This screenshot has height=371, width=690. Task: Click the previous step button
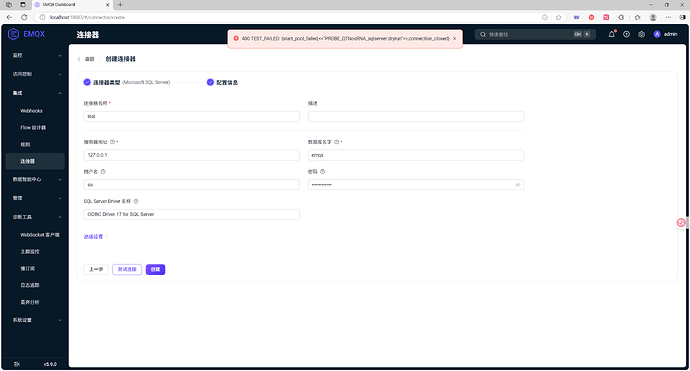(x=96, y=269)
